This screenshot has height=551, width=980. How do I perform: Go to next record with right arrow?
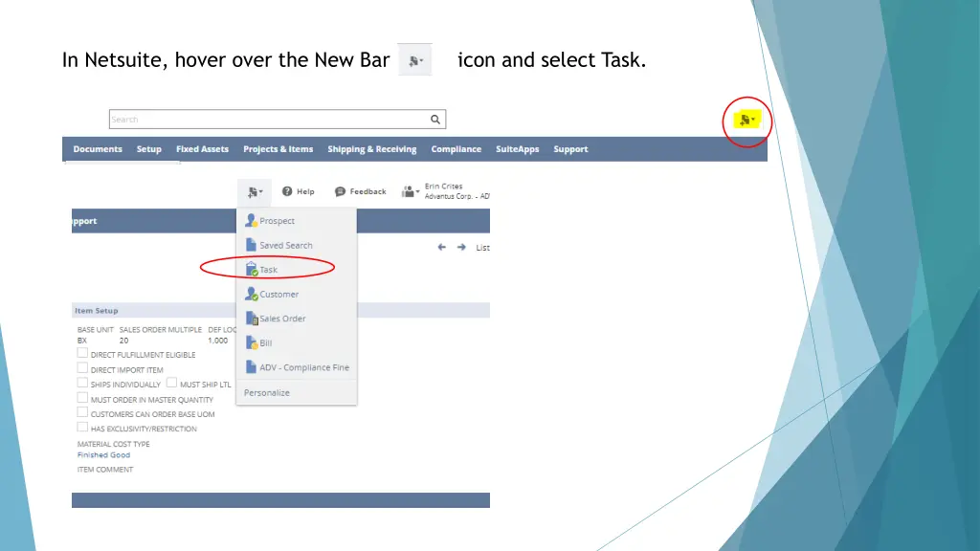click(461, 247)
